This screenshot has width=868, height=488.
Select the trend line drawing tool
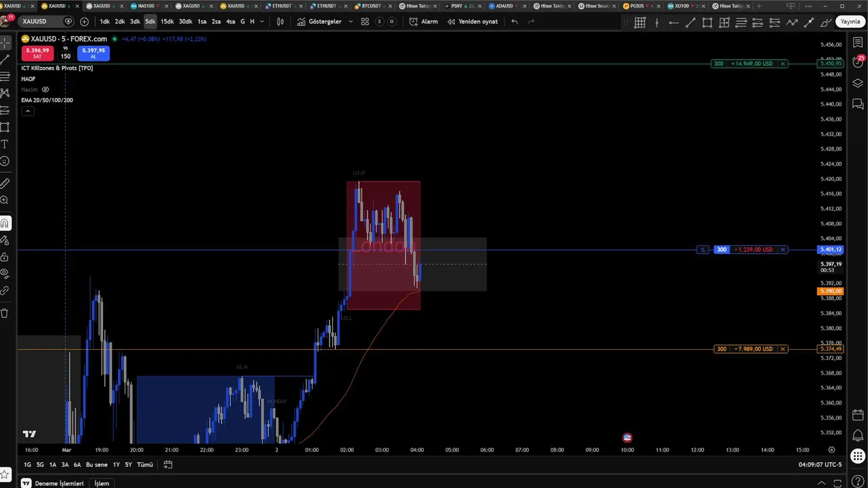5,60
